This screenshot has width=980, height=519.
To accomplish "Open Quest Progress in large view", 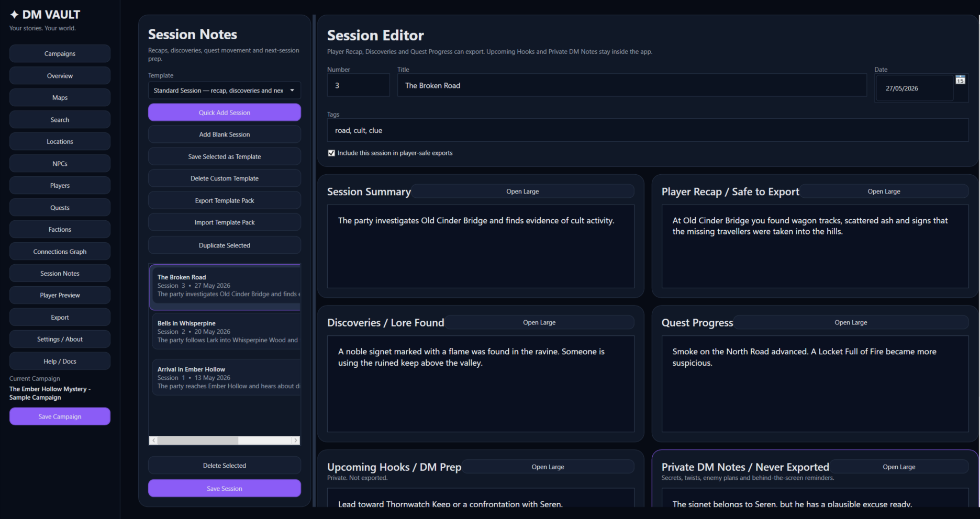I will pos(851,323).
